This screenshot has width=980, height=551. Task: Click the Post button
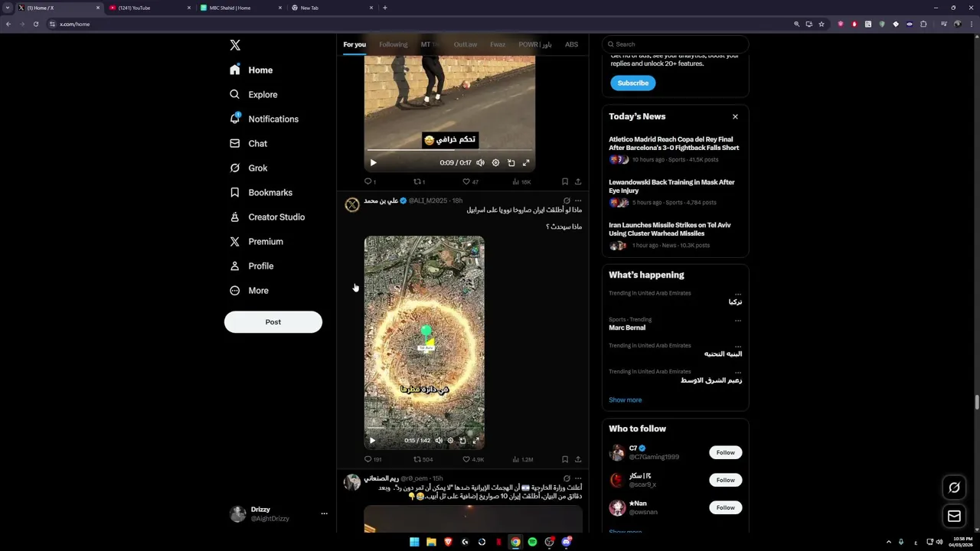[273, 322]
